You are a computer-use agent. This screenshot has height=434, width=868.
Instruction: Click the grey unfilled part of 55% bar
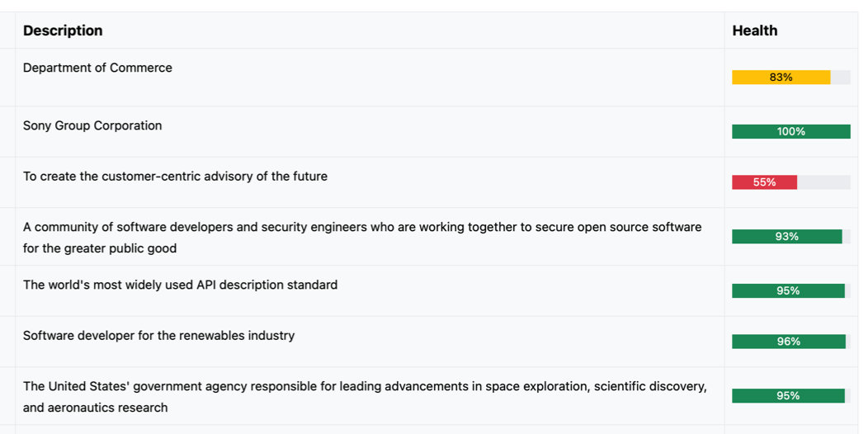823,182
